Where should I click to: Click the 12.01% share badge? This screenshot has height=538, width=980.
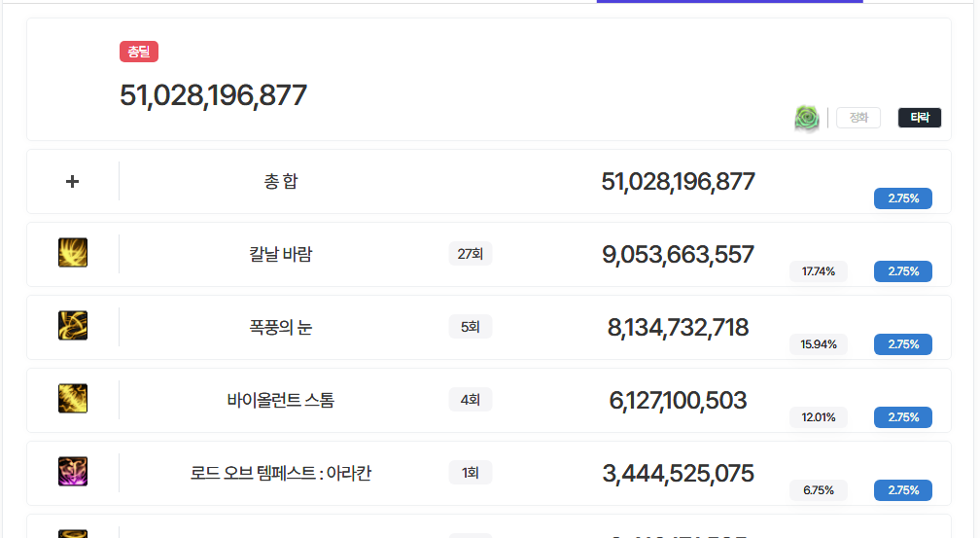(x=818, y=417)
